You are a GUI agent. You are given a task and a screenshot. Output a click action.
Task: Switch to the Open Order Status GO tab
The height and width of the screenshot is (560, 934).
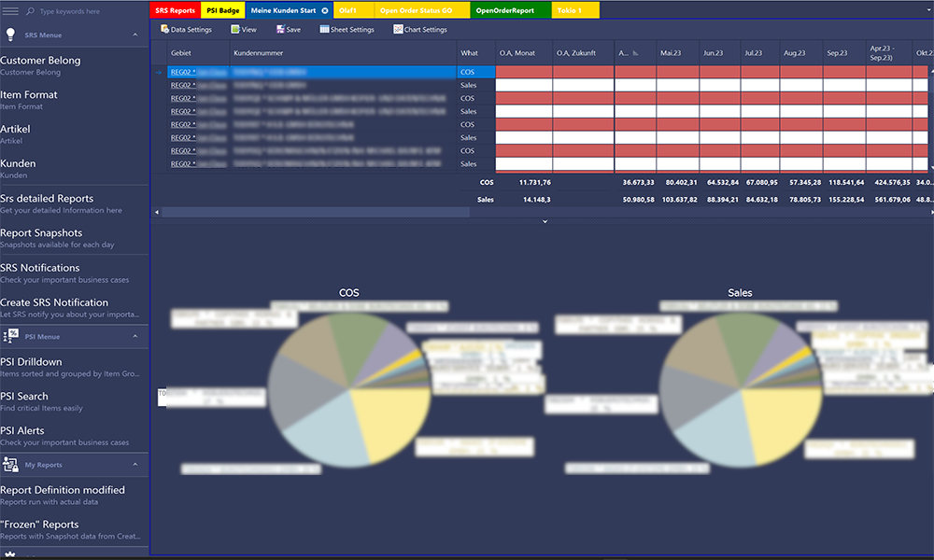click(417, 10)
